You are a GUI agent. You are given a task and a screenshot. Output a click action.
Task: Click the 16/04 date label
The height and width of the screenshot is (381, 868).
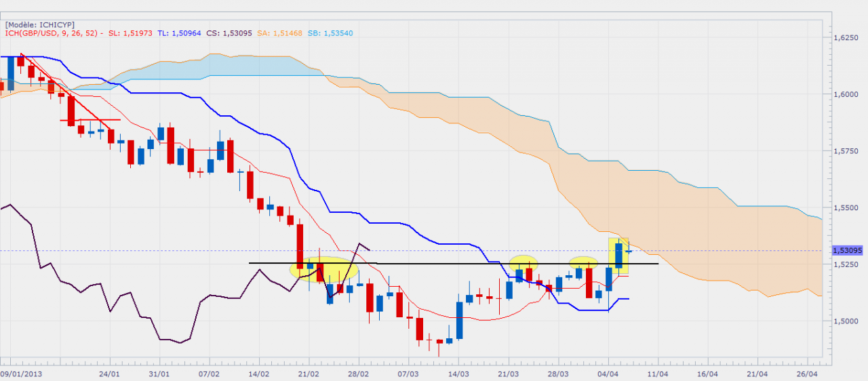click(708, 374)
